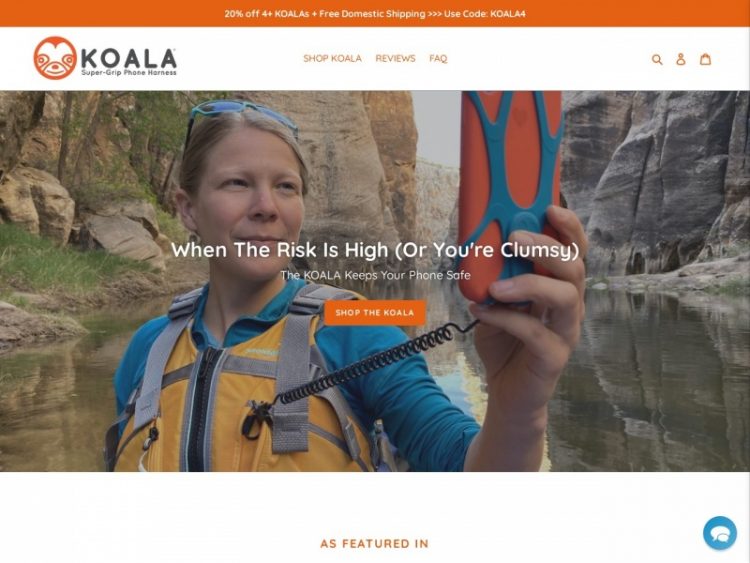Open the shopping cart bag icon
The image size is (750, 563).
click(x=706, y=59)
